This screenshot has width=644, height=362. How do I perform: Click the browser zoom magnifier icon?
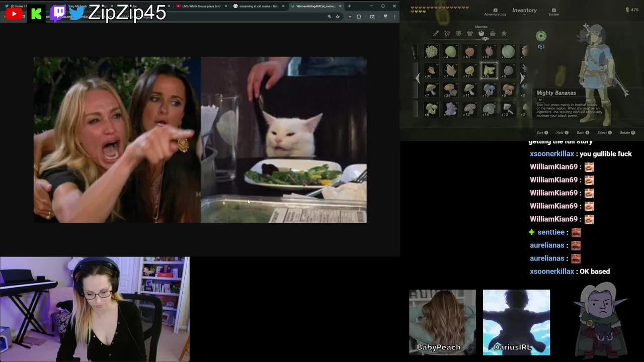pos(330,17)
